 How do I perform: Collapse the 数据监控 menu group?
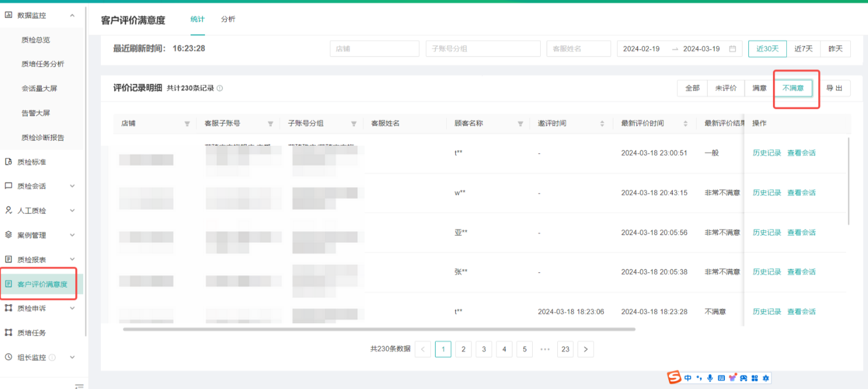click(72, 15)
